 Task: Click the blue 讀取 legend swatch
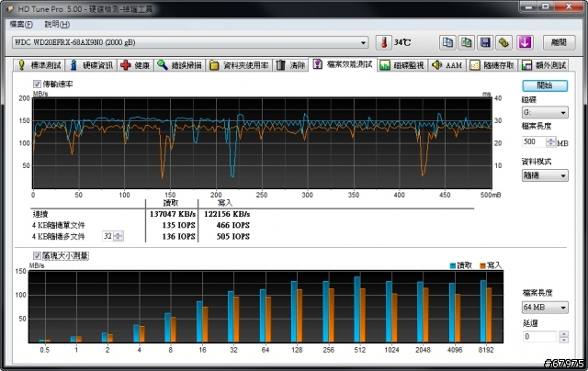453,265
